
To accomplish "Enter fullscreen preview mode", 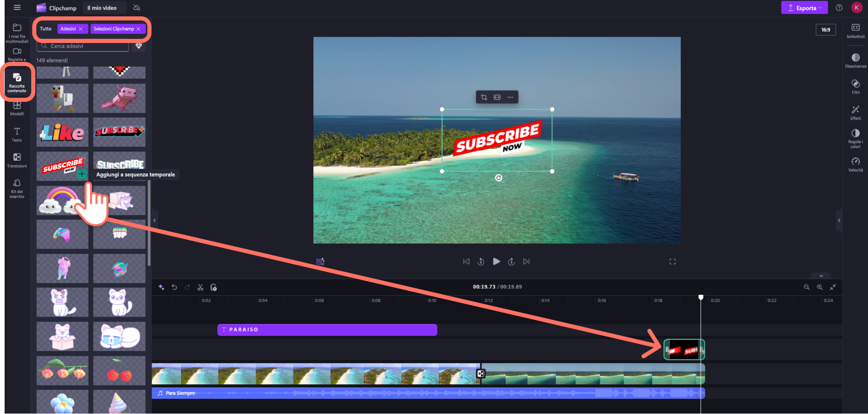I will point(672,262).
